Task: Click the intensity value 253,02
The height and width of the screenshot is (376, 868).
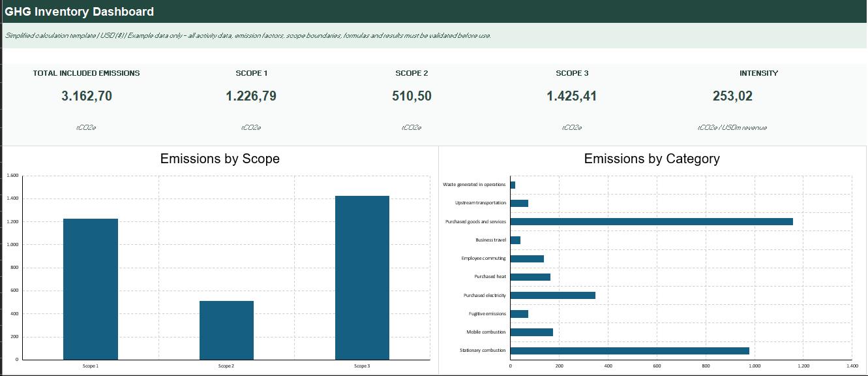Action: click(x=732, y=96)
